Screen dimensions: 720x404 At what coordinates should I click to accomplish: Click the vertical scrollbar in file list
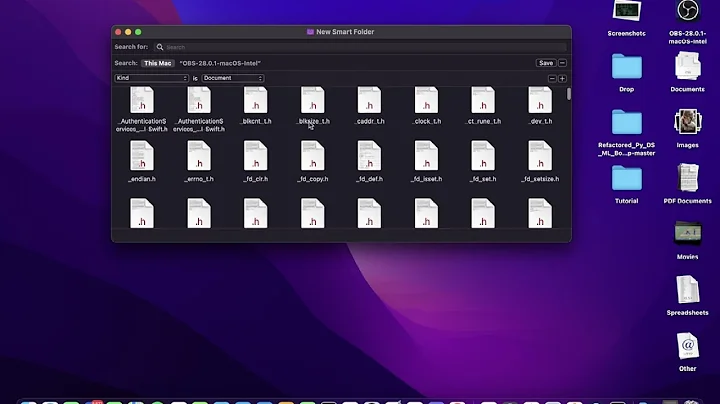(569, 94)
